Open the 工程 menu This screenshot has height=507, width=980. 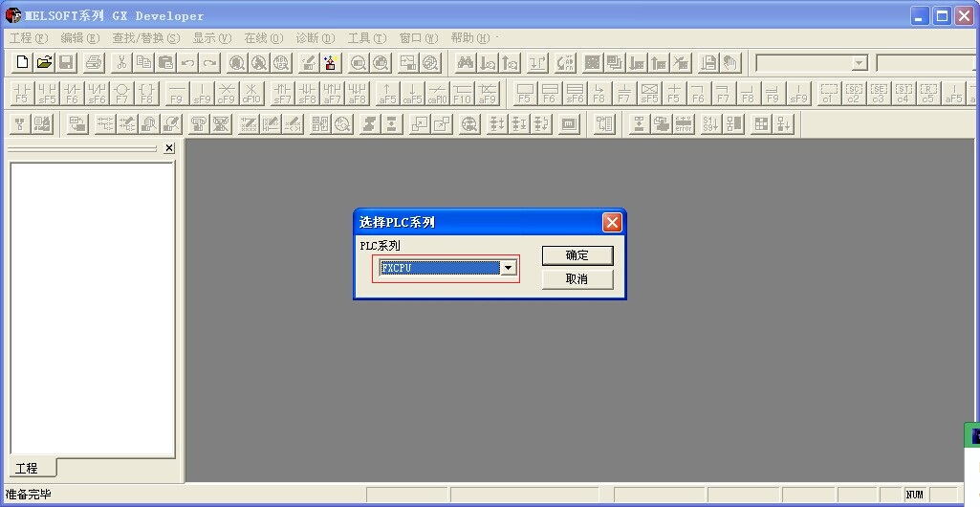[29, 38]
